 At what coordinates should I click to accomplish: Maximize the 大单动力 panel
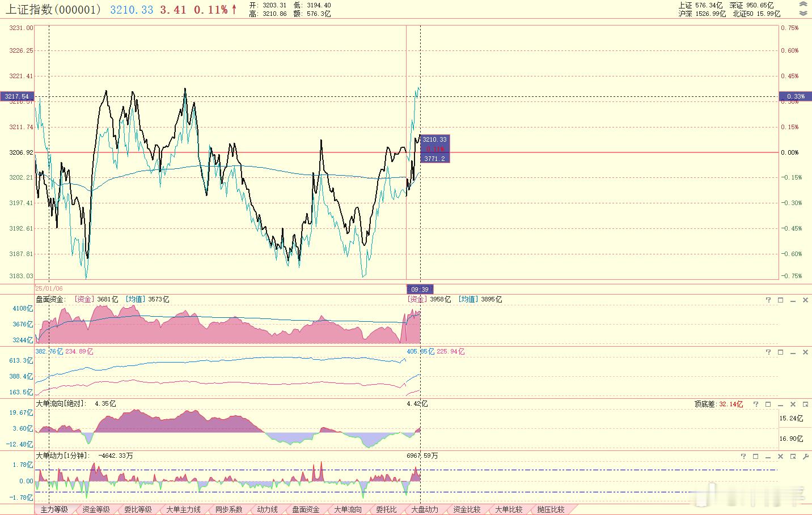756,456
